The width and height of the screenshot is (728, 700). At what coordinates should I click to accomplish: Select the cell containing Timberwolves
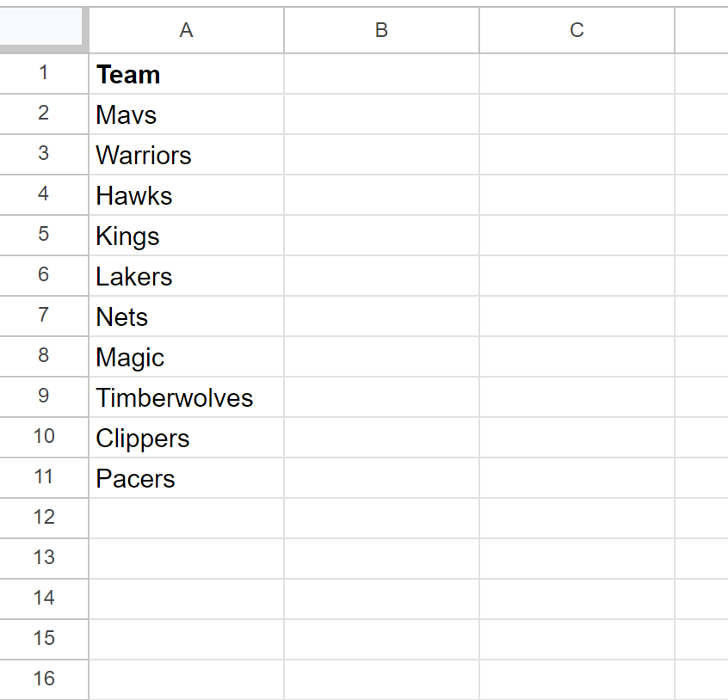point(186,396)
